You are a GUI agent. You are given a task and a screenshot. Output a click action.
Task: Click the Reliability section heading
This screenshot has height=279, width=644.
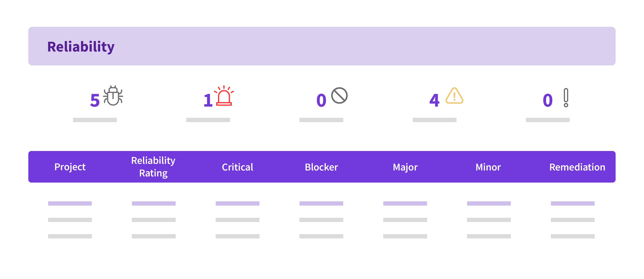point(81,47)
